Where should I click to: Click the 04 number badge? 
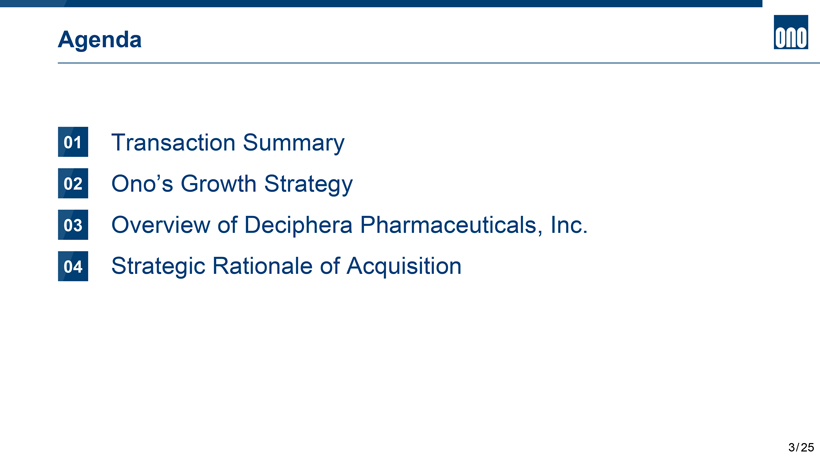coord(73,267)
